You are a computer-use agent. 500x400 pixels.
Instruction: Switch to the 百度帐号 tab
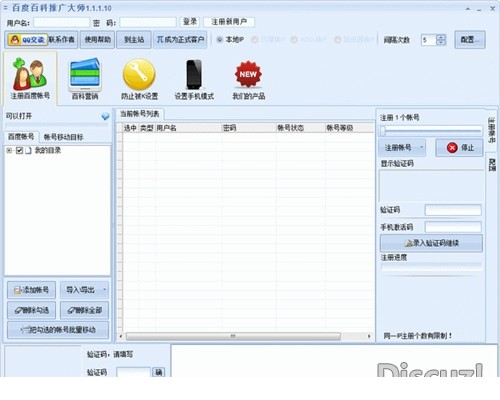click(x=21, y=137)
